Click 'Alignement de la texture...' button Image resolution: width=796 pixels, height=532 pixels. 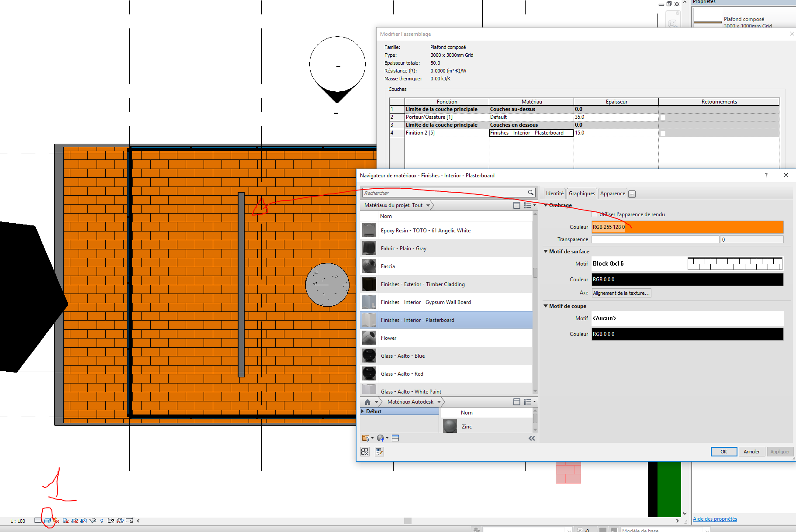point(621,293)
